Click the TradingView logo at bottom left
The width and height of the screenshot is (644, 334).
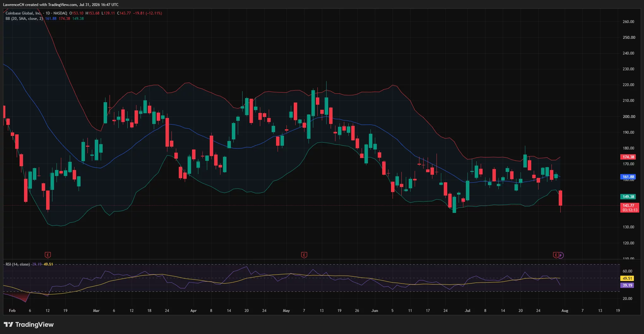click(x=29, y=325)
